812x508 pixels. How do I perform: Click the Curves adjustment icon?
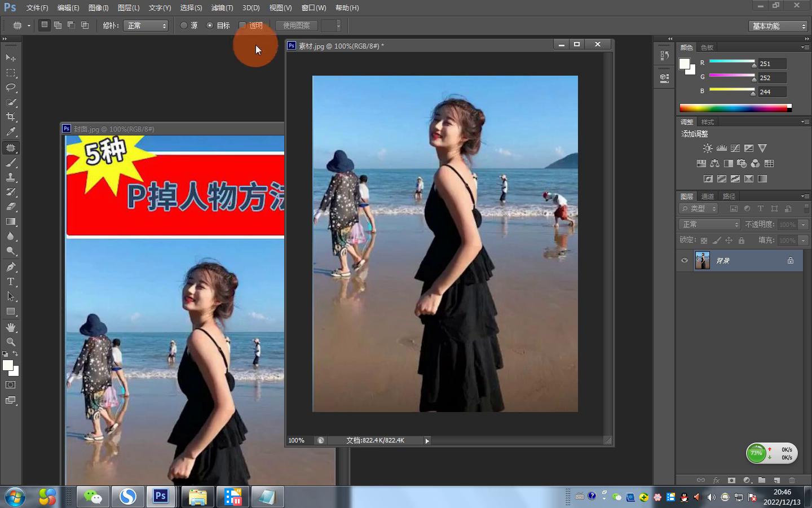pyautogui.click(x=735, y=148)
